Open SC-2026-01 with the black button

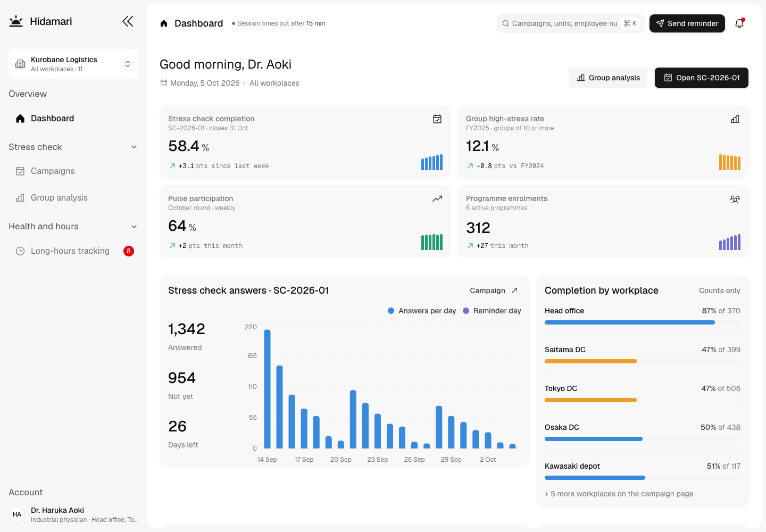702,78
